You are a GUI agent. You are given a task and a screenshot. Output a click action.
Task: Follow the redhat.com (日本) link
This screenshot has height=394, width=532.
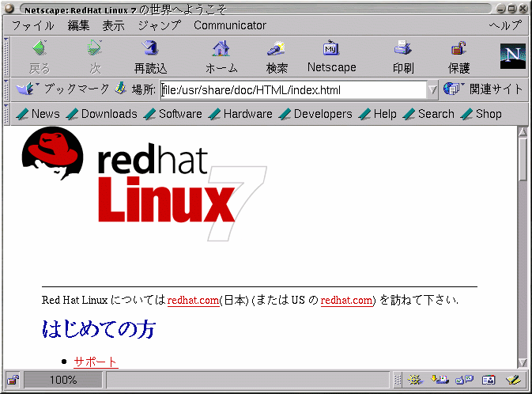[x=194, y=301]
